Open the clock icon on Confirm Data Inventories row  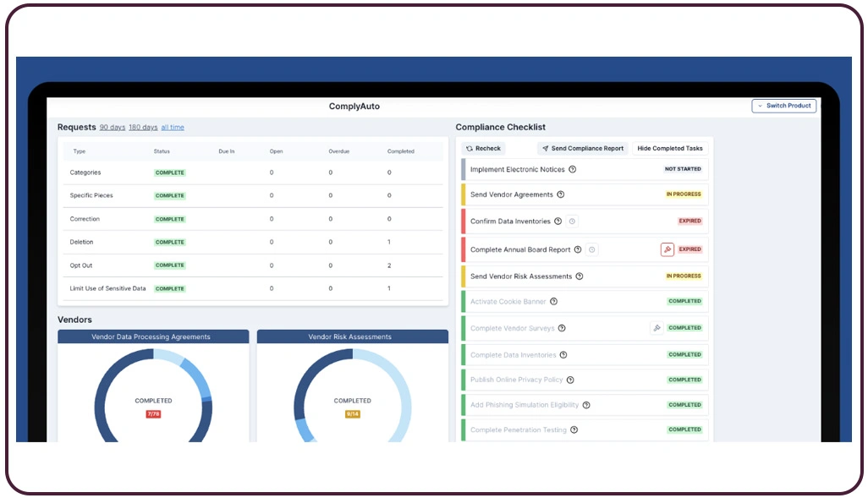point(572,222)
